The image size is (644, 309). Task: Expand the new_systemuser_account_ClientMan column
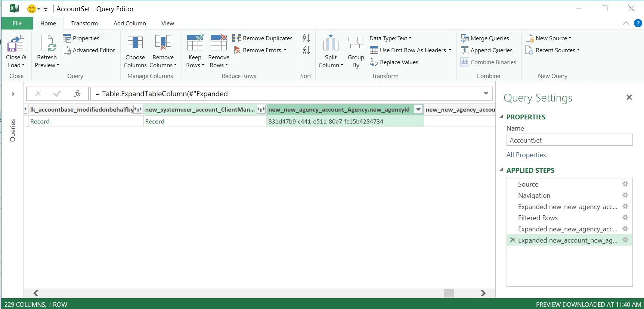click(x=261, y=109)
